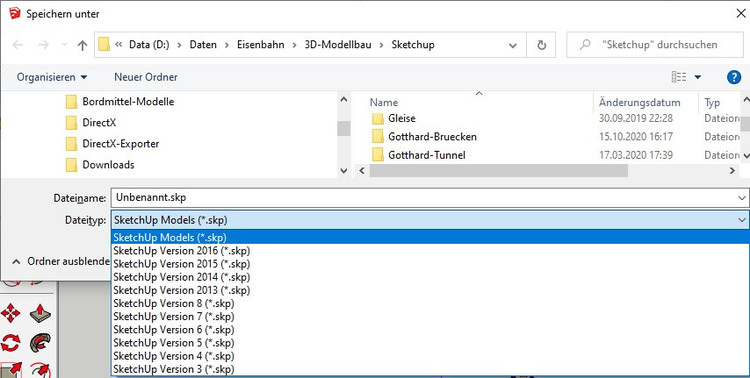
Task: Choose SketchUp Version 2015 (*.skp) format
Action: (x=430, y=264)
